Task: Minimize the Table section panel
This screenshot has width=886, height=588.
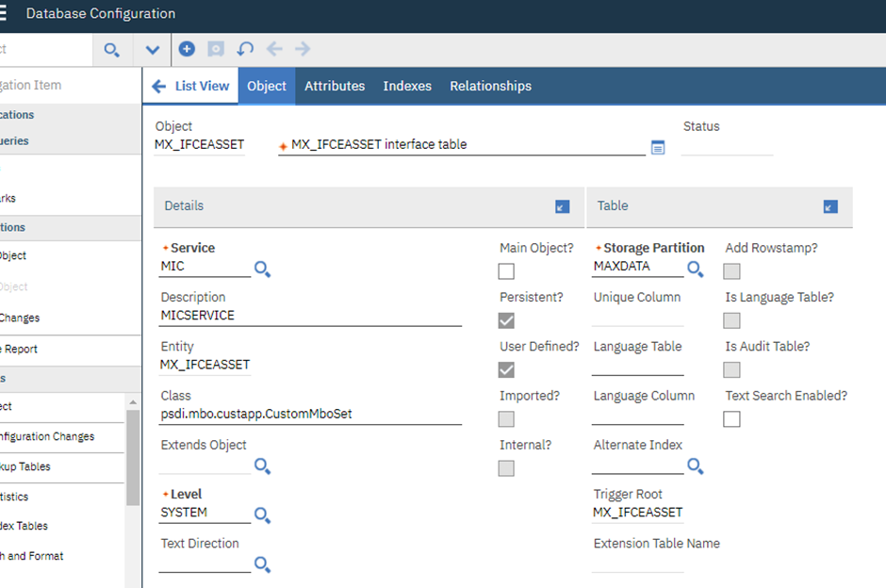Action: (830, 206)
